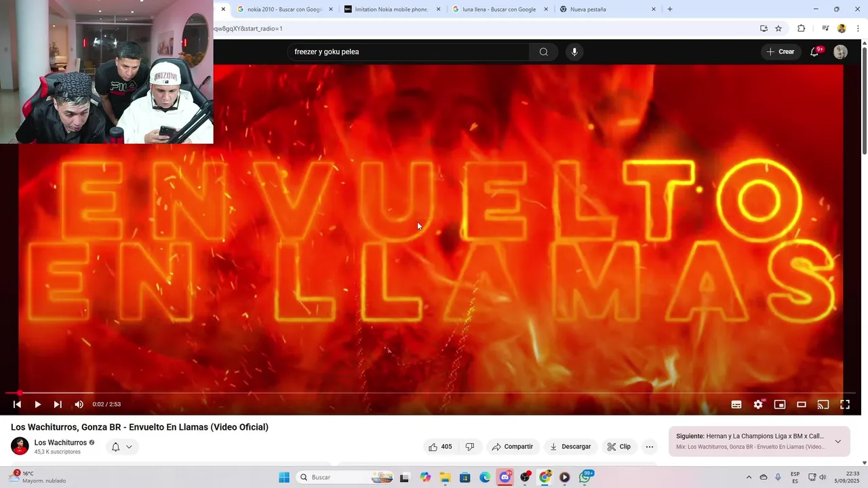The width and height of the screenshot is (868, 488).
Task: Show hidden system tray icons
Action: (749, 477)
